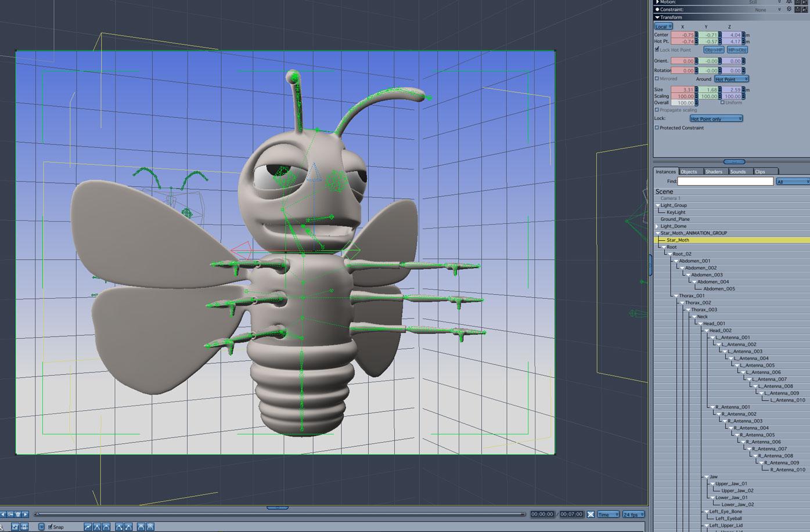Select the last tweener icon in the row
The image size is (810, 532).
pyautogui.click(x=150, y=527)
